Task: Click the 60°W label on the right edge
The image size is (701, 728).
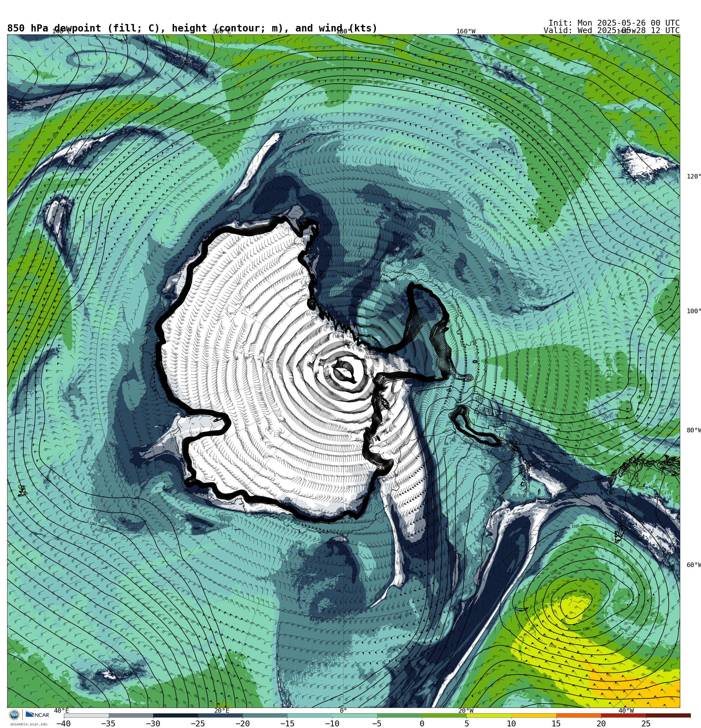Action: (x=694, y=565)
